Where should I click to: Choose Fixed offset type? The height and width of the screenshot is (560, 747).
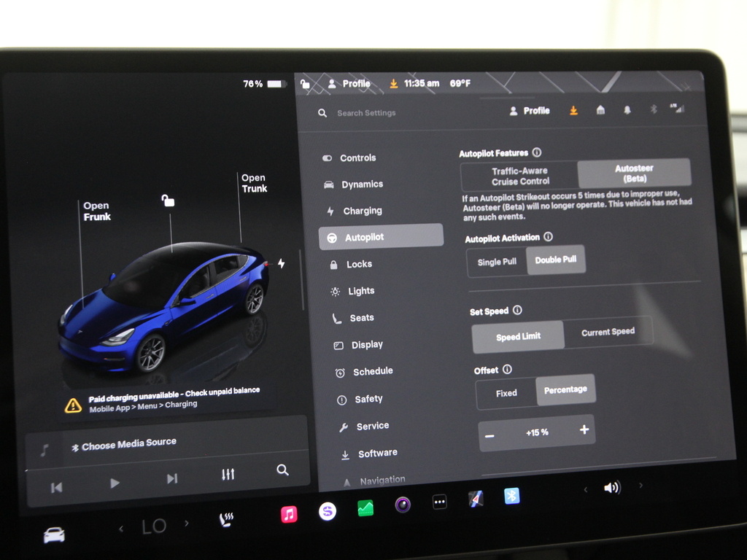506,393
